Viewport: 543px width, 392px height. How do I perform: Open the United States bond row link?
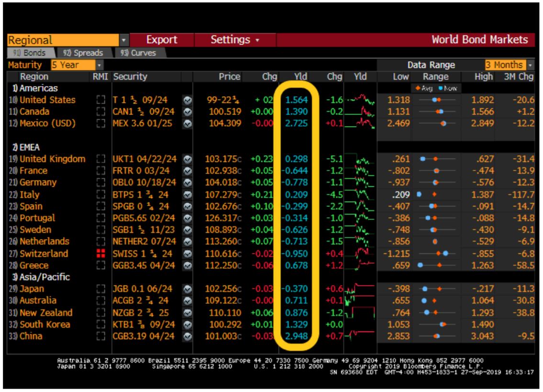[47, 100]
